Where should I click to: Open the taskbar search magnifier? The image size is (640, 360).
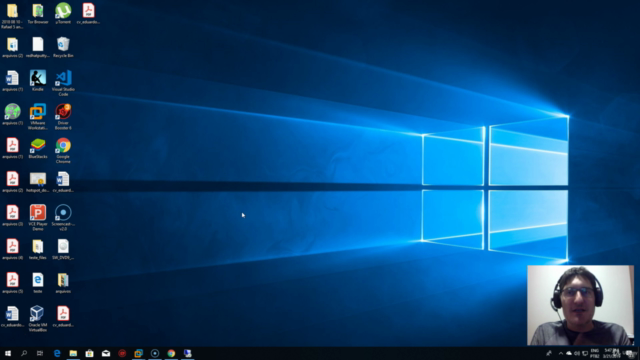24,353
